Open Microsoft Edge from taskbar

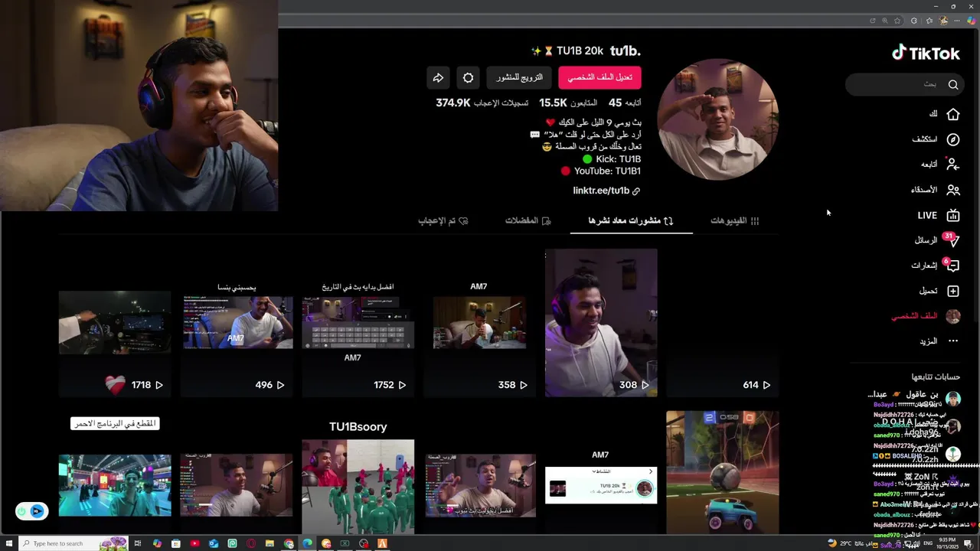[x=307, y=543]
